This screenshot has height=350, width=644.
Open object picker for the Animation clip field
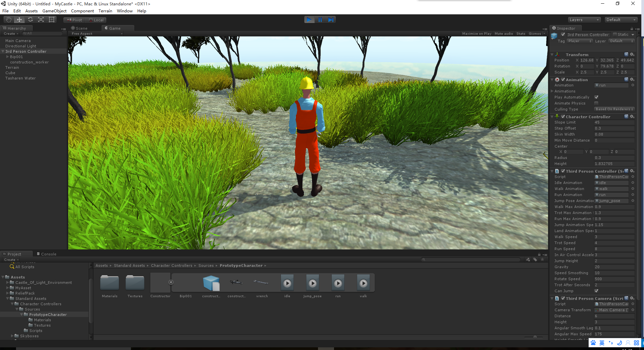click(633, 85)
